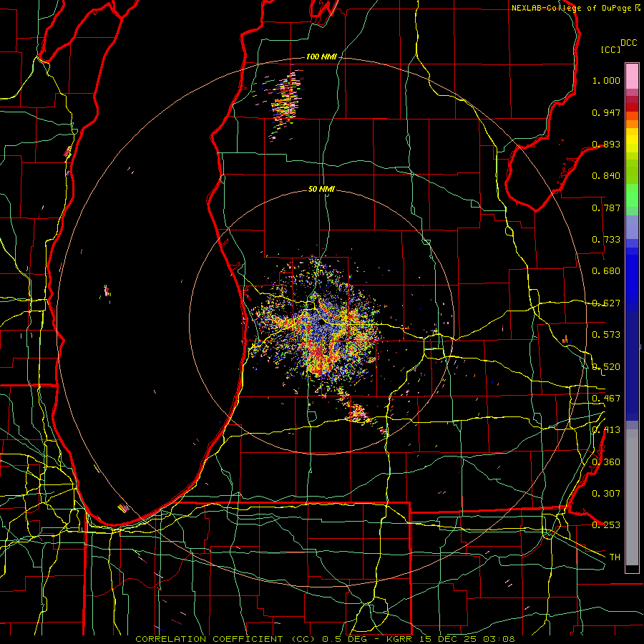Click the 03:08 timestamp

tap(499, 639)
